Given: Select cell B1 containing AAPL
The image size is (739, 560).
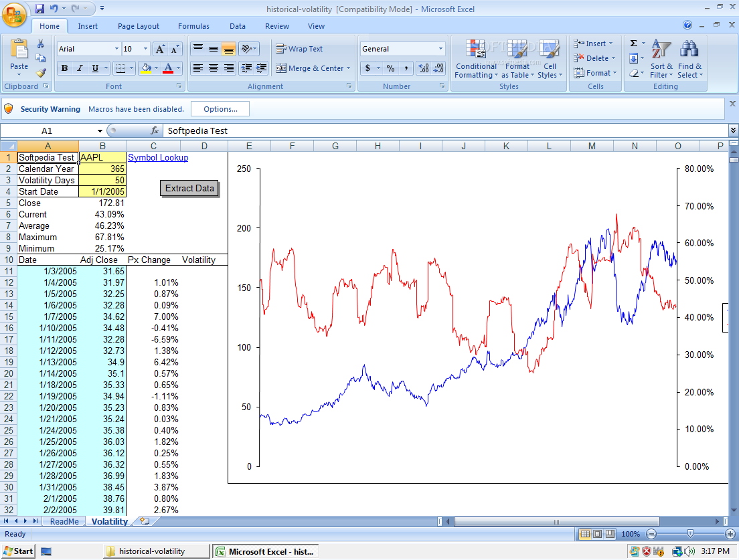Looking at the screenshot, I should [x=102, y=157].
